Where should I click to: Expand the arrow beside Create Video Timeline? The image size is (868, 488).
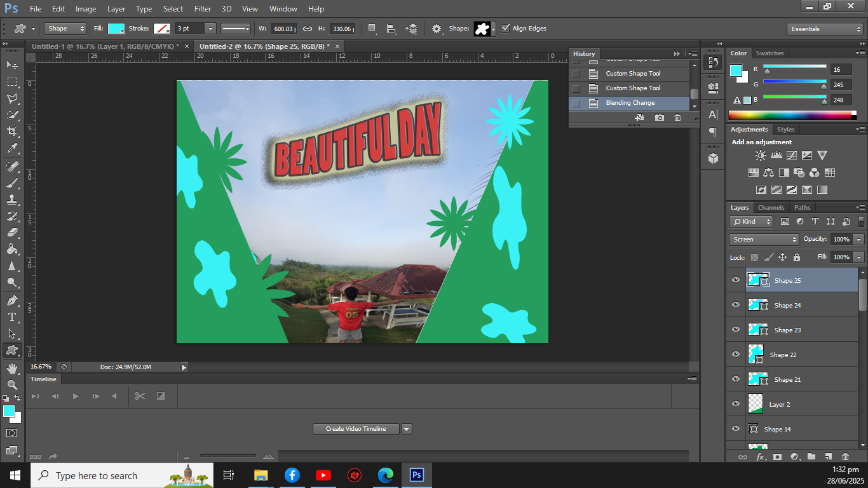click(407, 429)
